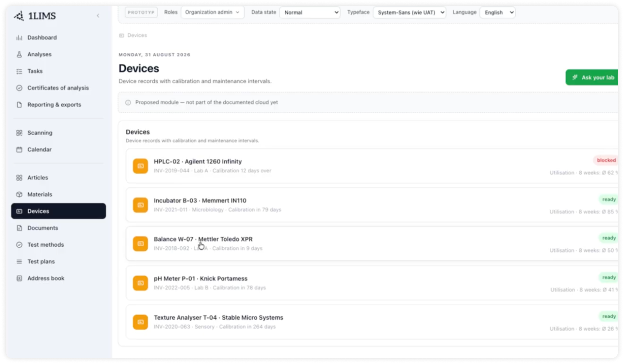Select the Analyses flask icon

coord(19,54)
